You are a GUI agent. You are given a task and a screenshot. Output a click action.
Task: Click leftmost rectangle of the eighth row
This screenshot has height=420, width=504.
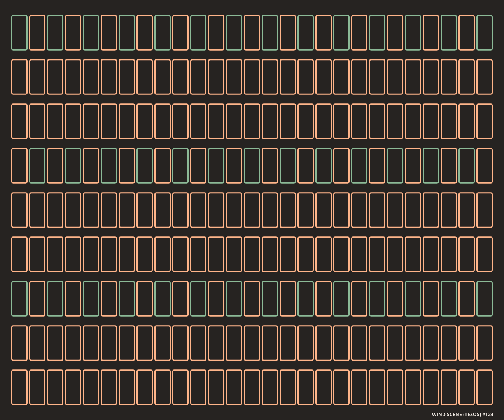[x=19, y=343]
